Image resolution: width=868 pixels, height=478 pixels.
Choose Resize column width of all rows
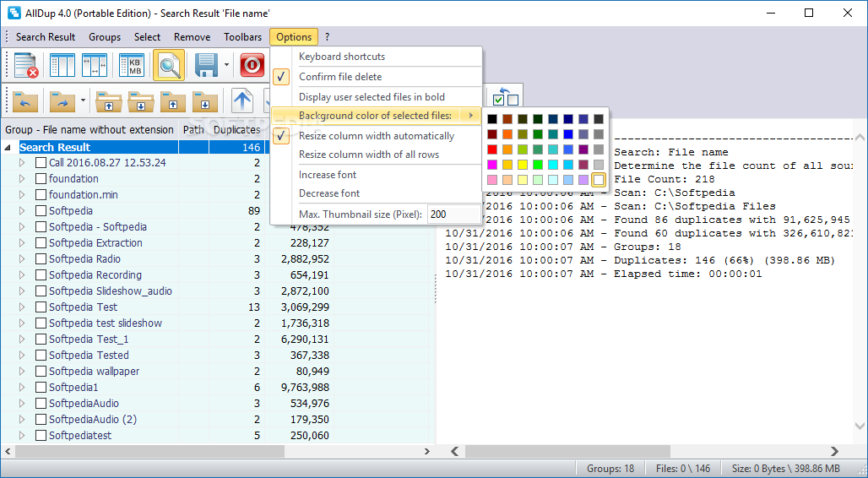[377, 155]
